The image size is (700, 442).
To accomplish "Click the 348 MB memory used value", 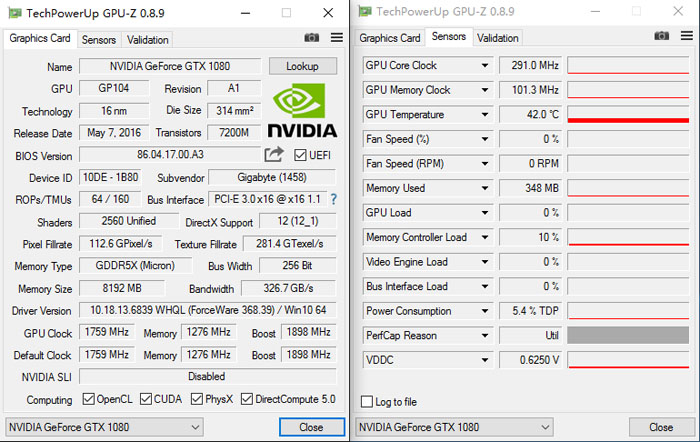I will [531, 188].
